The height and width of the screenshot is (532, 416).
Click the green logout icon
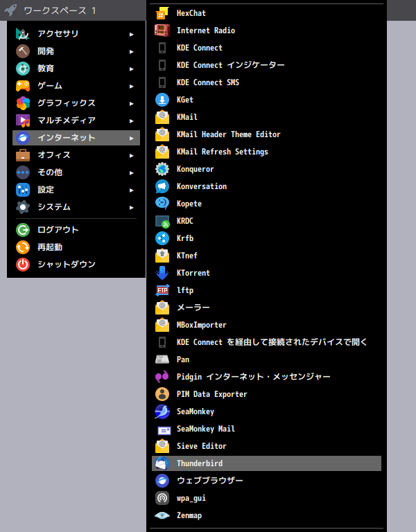point(23,230)
